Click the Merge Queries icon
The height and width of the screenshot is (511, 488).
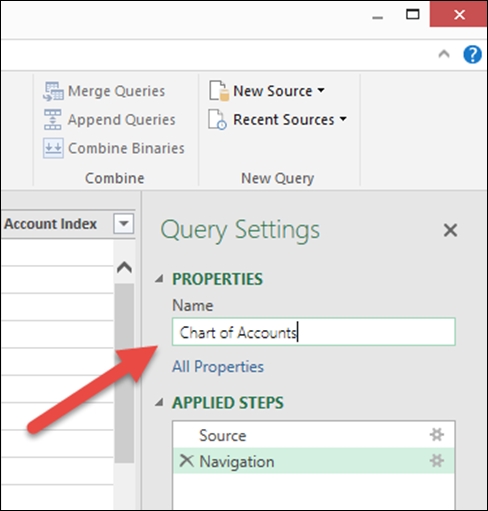click(53, 91)
